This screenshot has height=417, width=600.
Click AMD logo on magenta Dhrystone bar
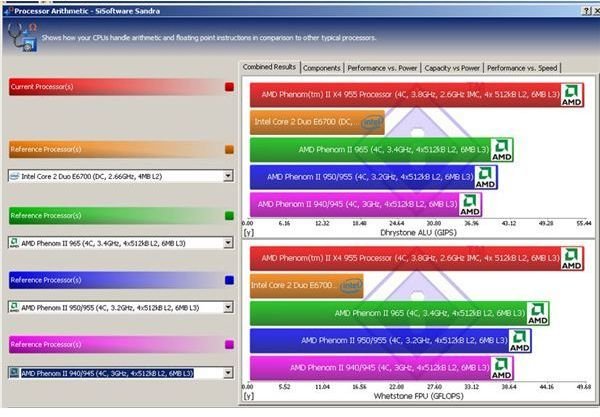click(x=470, y=205)
